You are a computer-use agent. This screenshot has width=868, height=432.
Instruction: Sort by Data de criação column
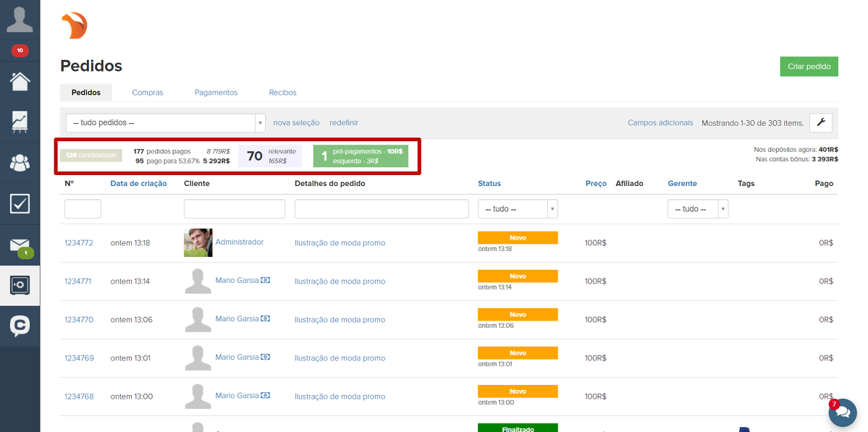tap(138, 184)
